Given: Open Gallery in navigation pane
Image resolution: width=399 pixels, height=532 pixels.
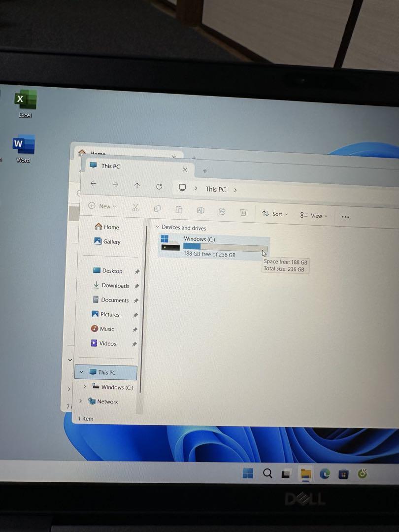Looking at the screenshot, I should (x=107, y=241).
